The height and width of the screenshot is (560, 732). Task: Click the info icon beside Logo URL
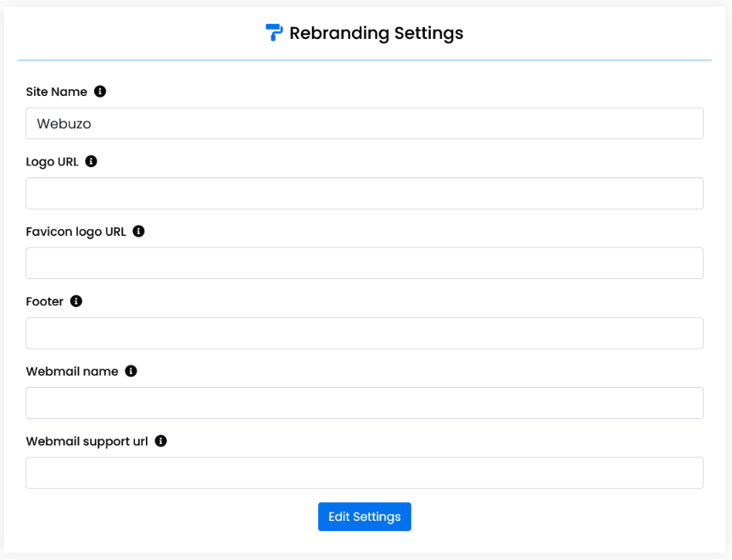click(x=91, y=161)
